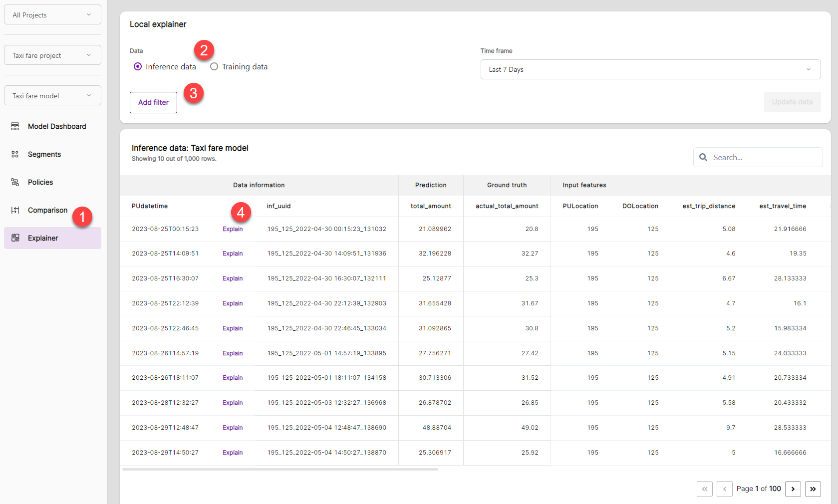
Task: Open the All Projects dropdown
Action: pos(52,14)
